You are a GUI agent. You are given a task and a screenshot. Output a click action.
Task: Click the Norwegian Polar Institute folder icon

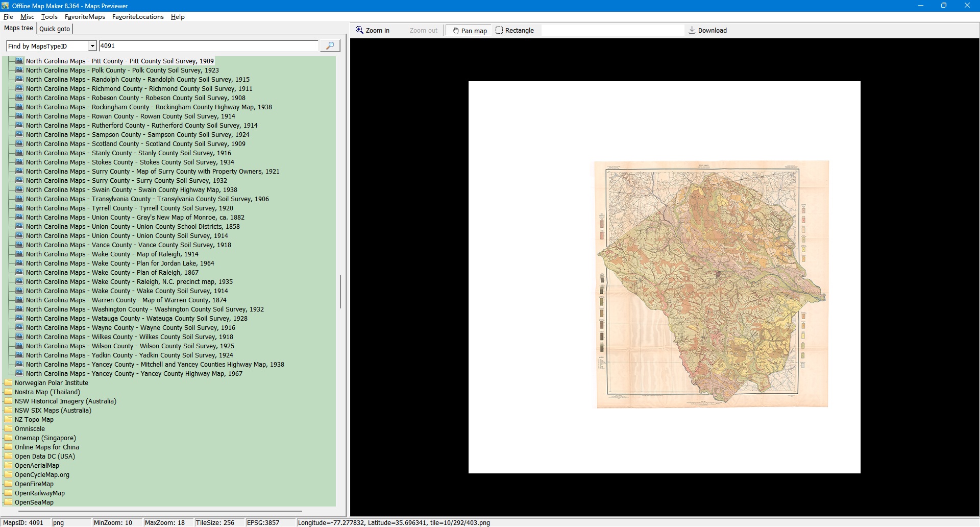coord(8,383)
